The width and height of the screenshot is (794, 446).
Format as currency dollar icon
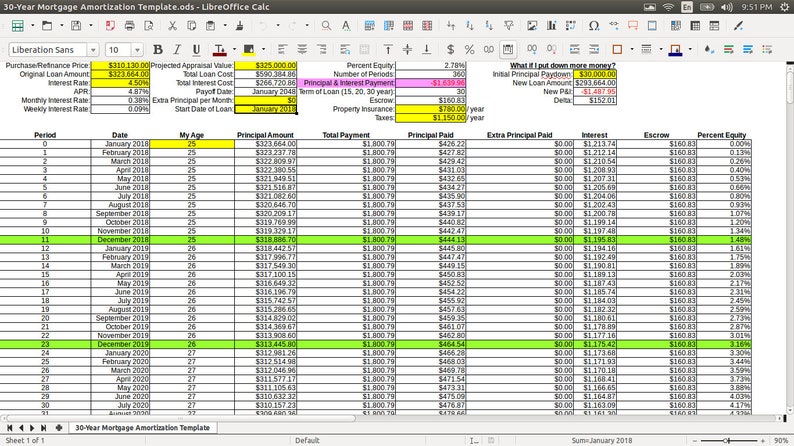[450, 49]
